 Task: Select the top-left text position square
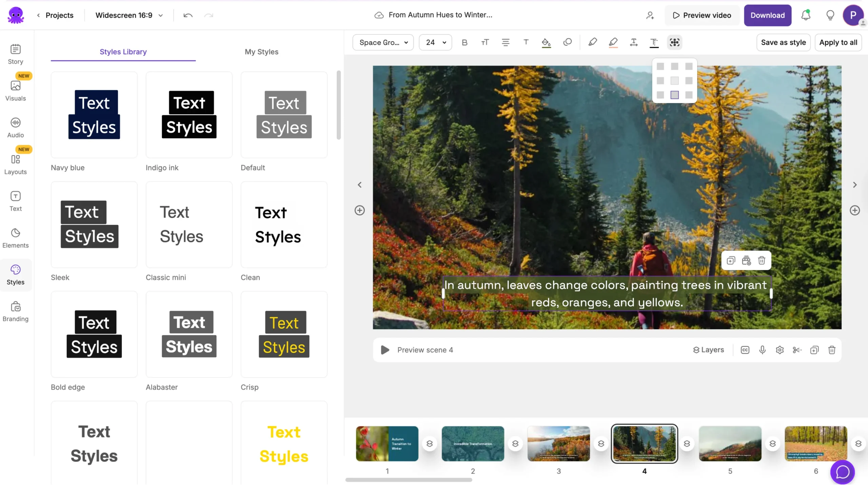(x=660, y=66)
